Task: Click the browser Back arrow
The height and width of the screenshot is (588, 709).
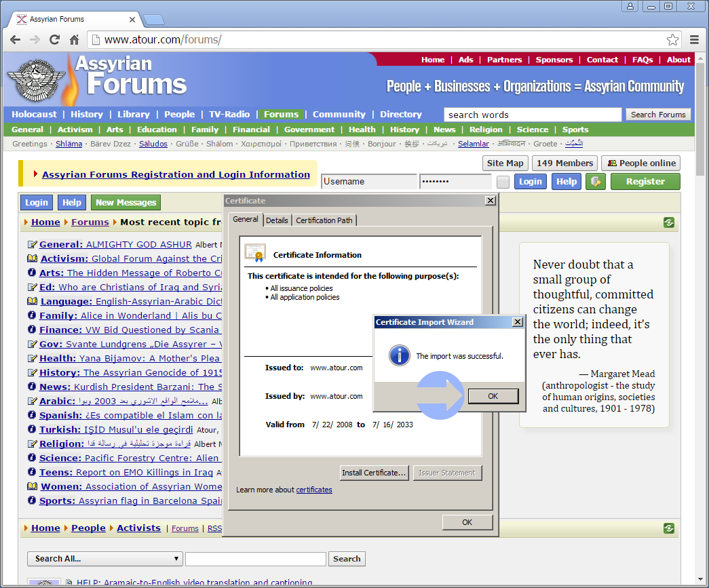Action: [x=15, y=40]
